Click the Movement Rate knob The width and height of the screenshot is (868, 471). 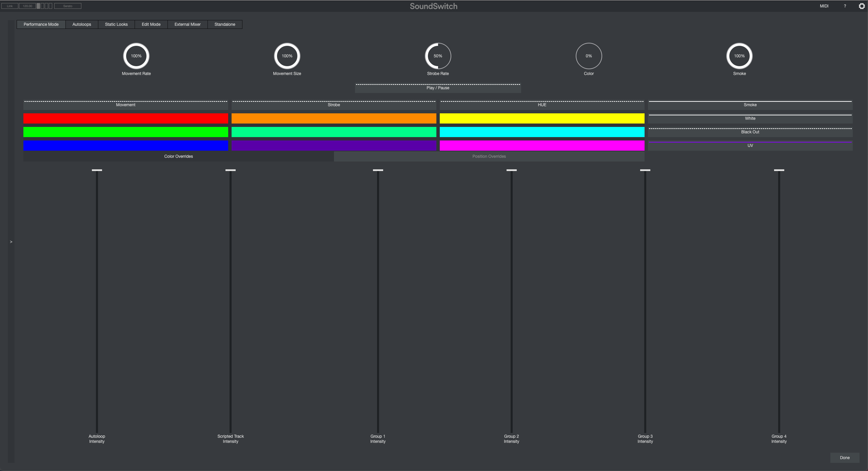click(x=136, y=56)
